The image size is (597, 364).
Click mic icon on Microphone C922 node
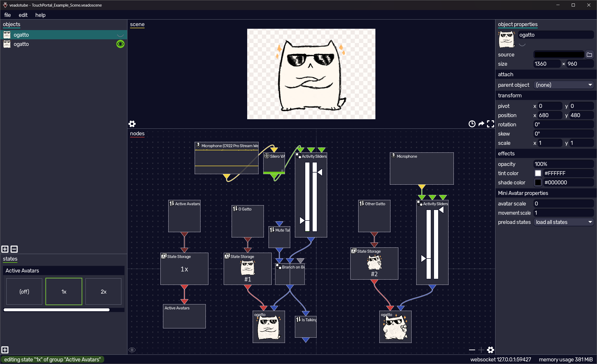(198, 145)
